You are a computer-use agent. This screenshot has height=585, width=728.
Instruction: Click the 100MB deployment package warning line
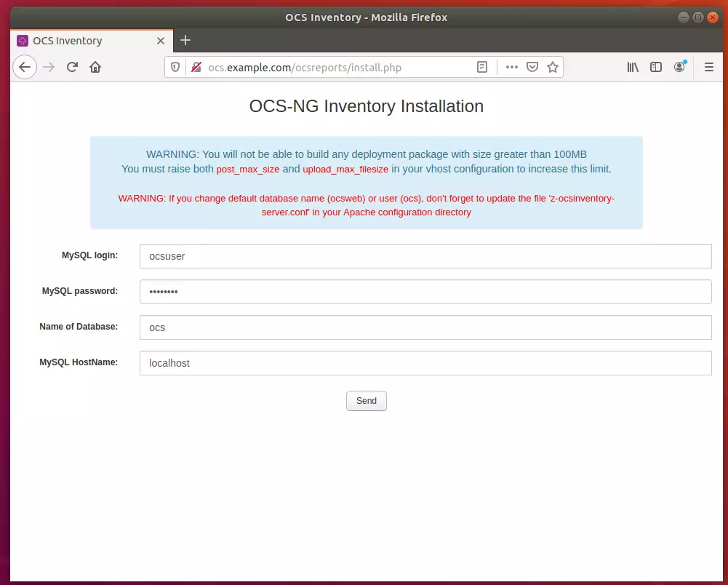click(x=367, y=154)
